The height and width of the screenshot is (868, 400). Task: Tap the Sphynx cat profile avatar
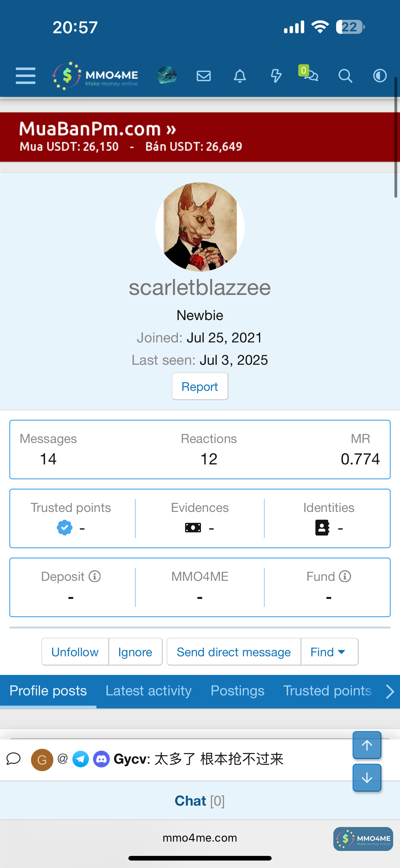[200, 227]
